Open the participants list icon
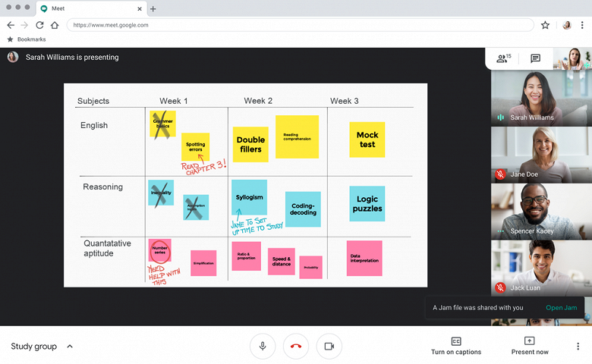Screen dimensions: 592x364 [502, 58]
